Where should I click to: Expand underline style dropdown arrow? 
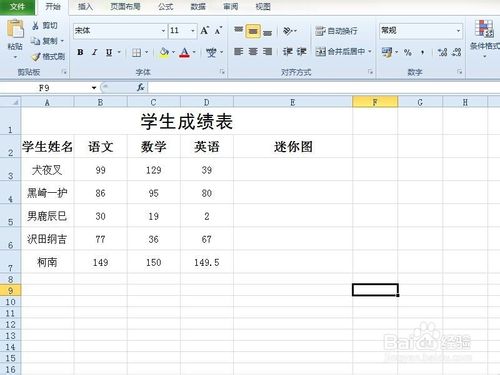coord(119,52)
